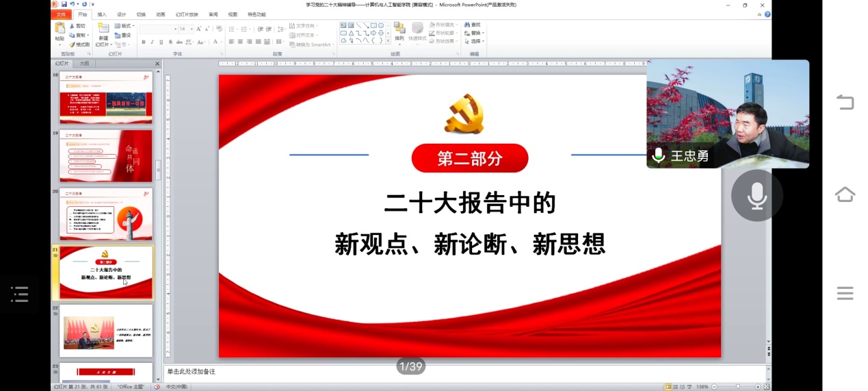The image size is (868, 391).
Task: Open the 文件 (File) tab
Action: click(x=61, y=14)
